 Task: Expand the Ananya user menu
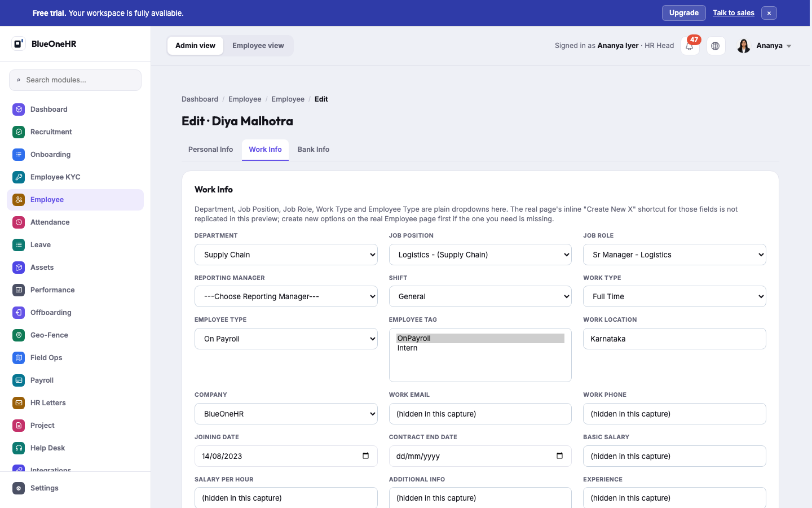764,46
